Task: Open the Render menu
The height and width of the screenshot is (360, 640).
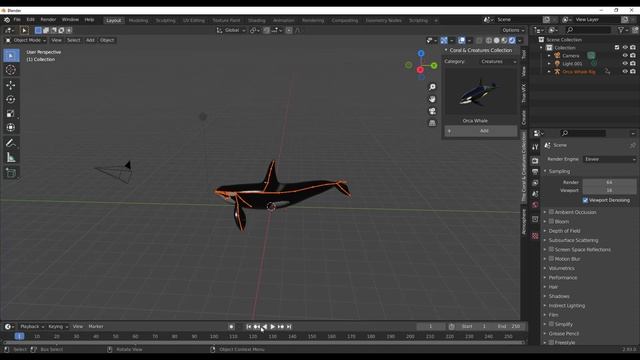Action: [48, 20]
